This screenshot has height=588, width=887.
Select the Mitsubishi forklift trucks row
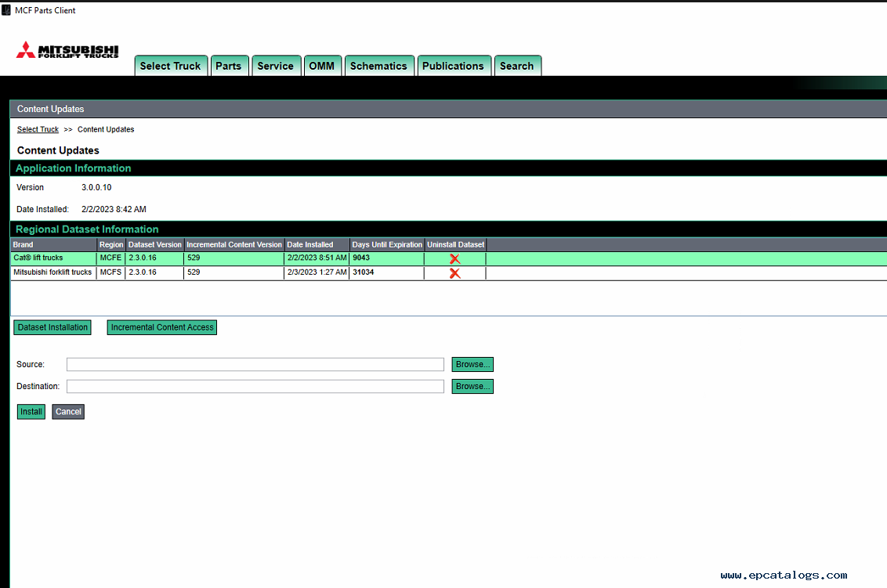[x=449, y=273]
